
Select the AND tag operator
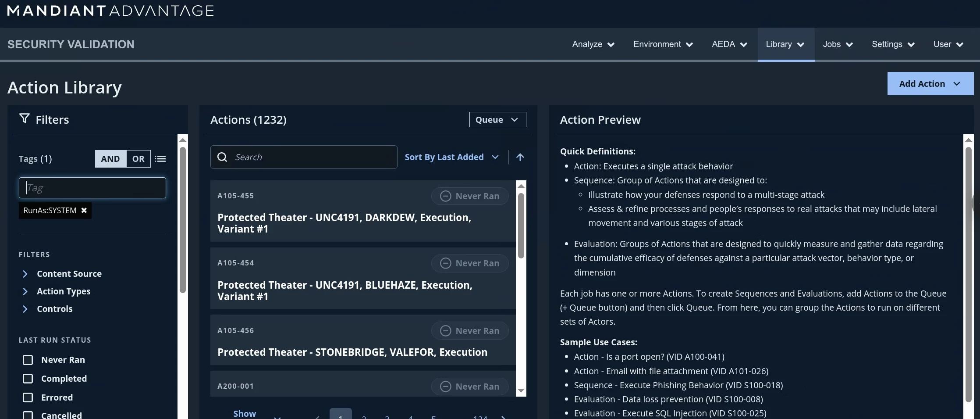(x=110, y=159)
